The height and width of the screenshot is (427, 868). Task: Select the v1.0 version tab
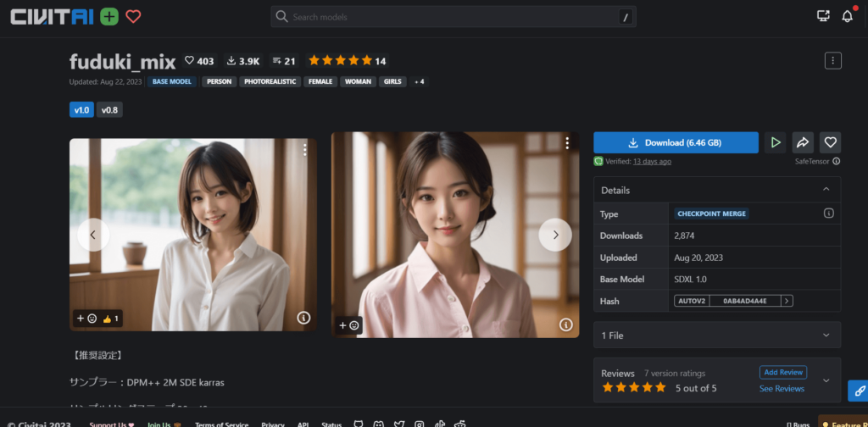click(81, 109)
